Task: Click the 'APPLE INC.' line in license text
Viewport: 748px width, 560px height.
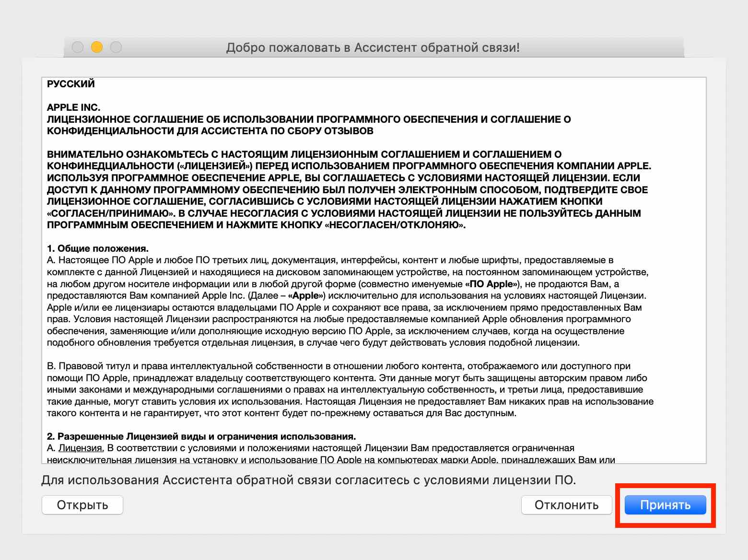Action: (73, 107)
